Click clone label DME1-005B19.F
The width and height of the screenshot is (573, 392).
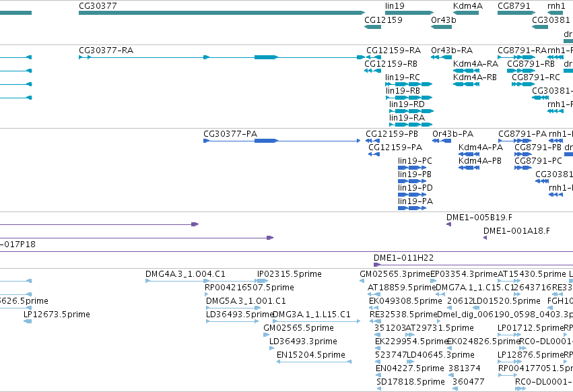(479, 218)
